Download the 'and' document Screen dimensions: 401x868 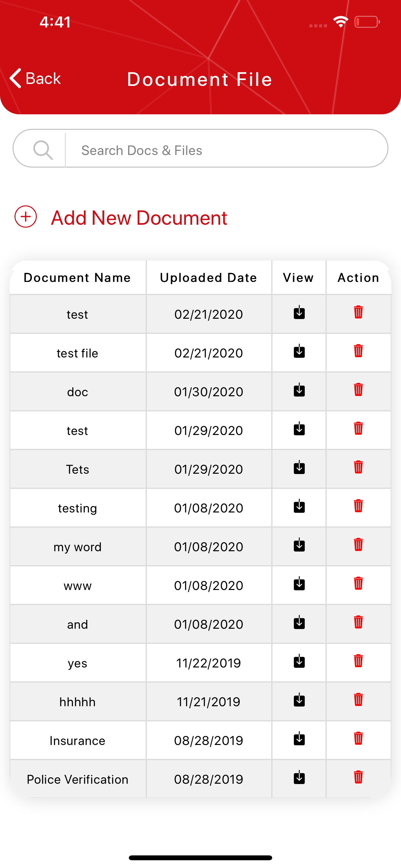(299, 622)
